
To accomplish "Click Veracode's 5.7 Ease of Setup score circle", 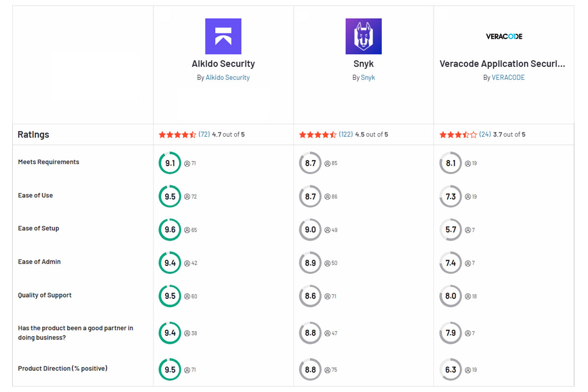I will click(x=451, y=230).
